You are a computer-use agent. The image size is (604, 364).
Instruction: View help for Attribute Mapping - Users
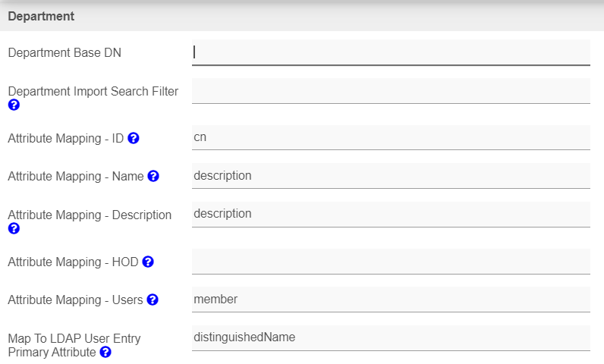153,300
